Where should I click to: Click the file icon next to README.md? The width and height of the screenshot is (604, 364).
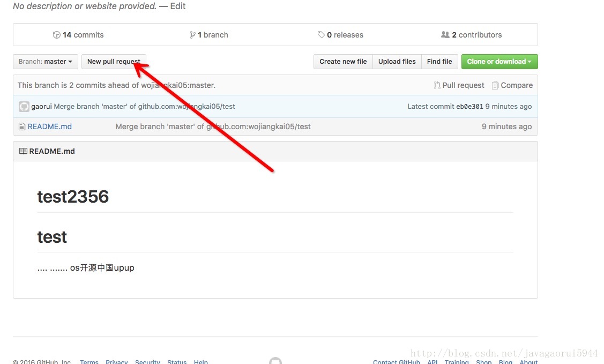pos(22,127)
